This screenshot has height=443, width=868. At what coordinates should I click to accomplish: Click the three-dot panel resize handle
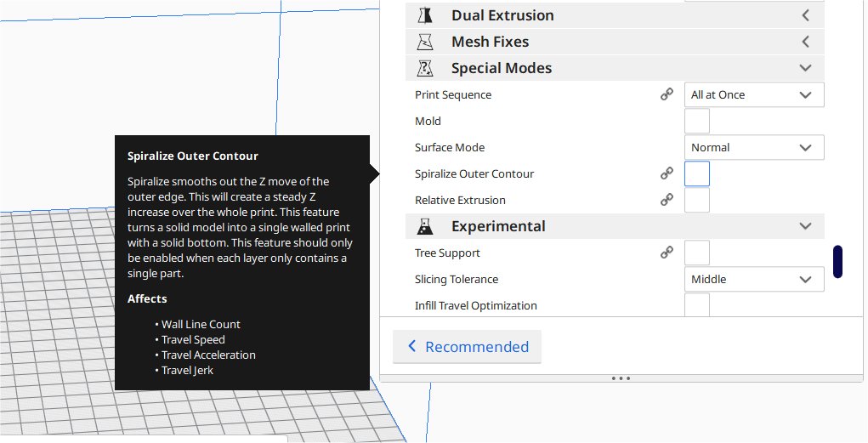[x=621, y=378]
